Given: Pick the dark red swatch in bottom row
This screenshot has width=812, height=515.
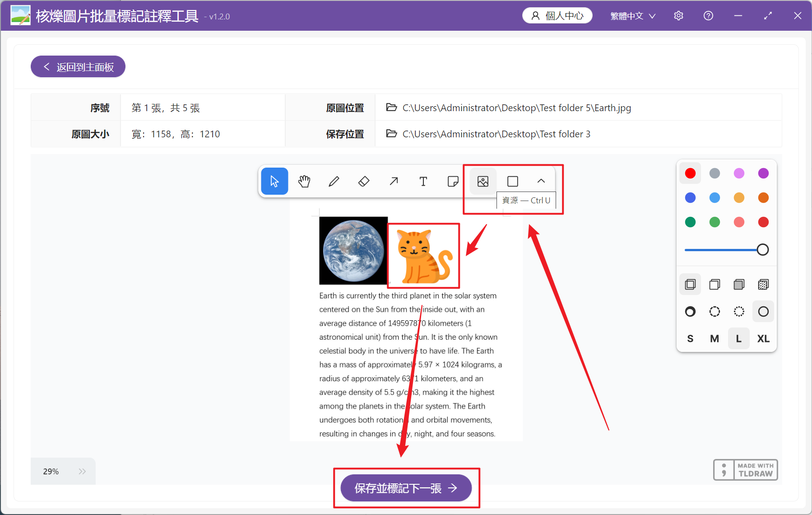Looking at the screenshot, I should tap(763, 222).
